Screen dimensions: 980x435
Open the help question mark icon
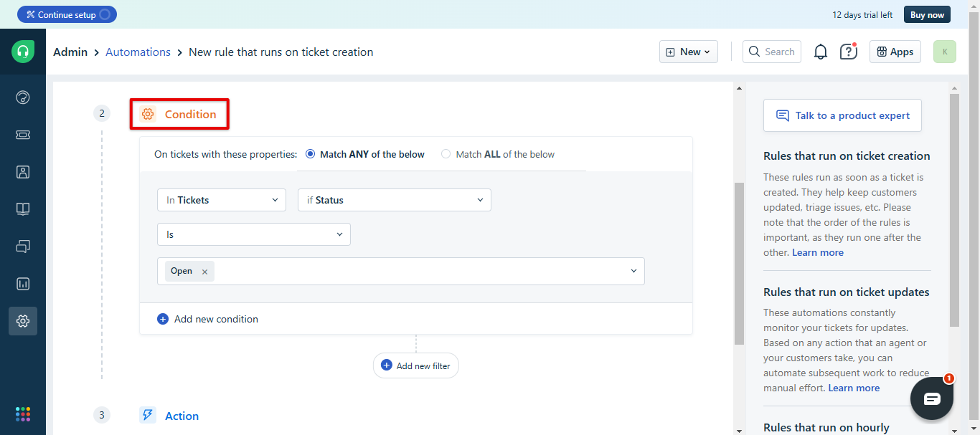click(849, 52)
